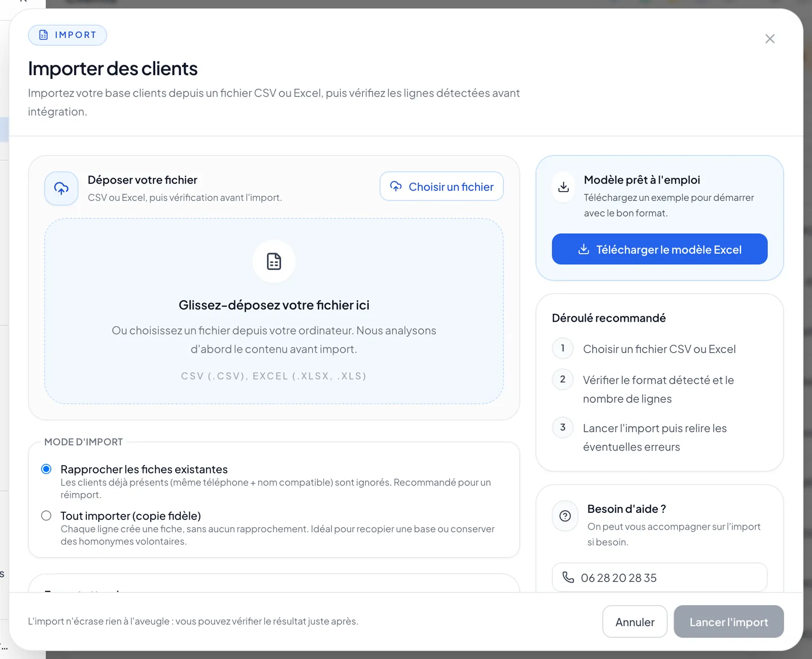The width and height of the screenshot is (812, 659).
Task: Click phone icon beside 06 28 20 28 35
Action: (x=568, y=577)
